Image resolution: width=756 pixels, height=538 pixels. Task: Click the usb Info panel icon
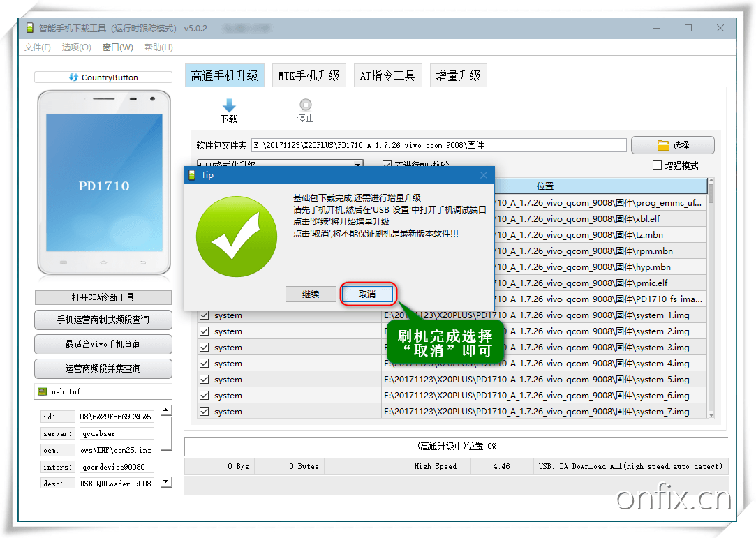(42, 391)
